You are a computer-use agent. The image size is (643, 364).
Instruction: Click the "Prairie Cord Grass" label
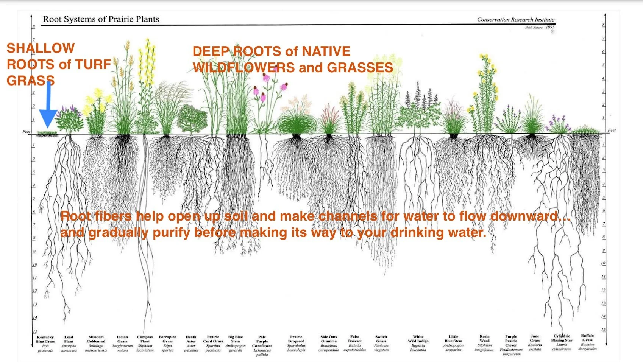pos(213,339)
